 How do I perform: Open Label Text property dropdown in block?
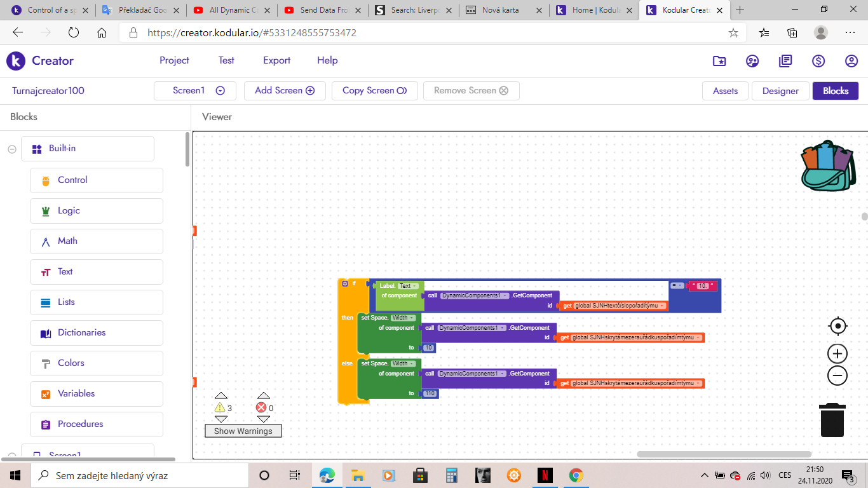click(407, 286)
